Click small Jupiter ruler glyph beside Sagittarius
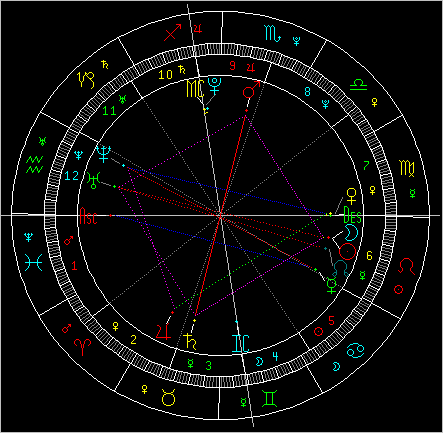This screenshot has height=433, width=443. point(198,29)
